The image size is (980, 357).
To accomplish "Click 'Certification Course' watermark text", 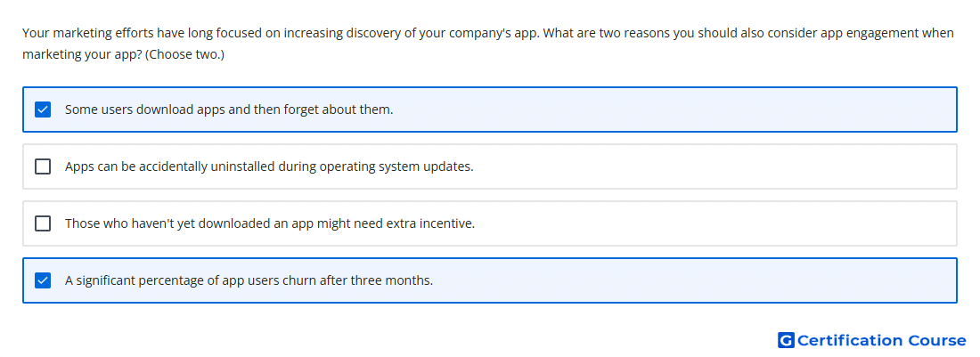I will pyautogui.click(x=881, y=340).
